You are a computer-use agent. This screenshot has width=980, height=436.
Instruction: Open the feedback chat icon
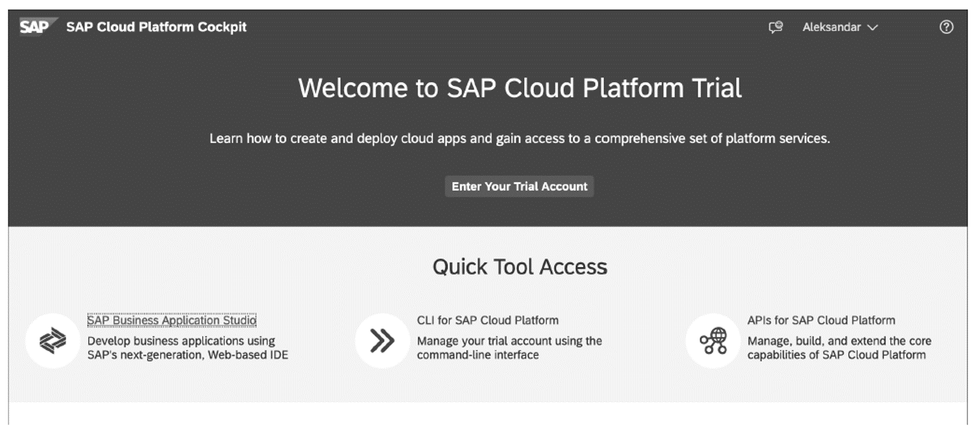(x=776, y=27)
